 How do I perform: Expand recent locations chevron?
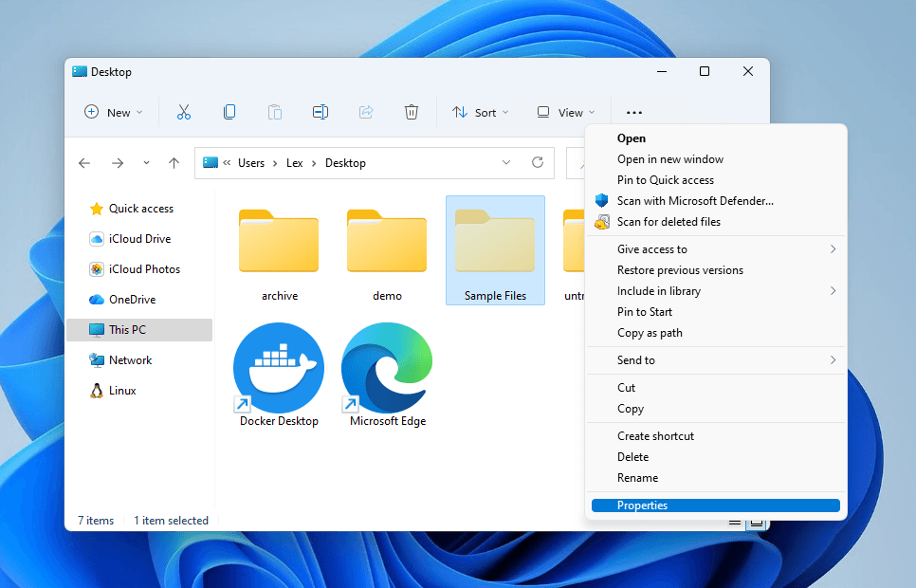[146, 163]
